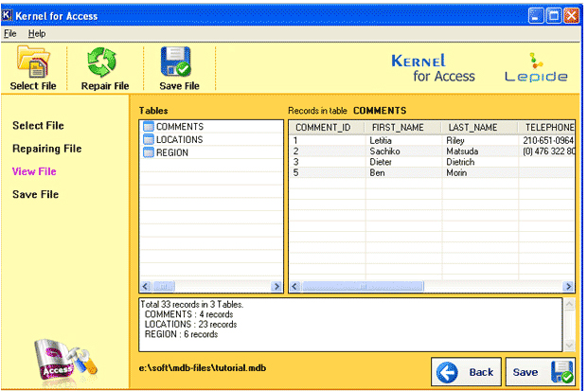This screenshot has width=588, height=391.
Task: Click the Lepide logo
Action: [536, 68]
